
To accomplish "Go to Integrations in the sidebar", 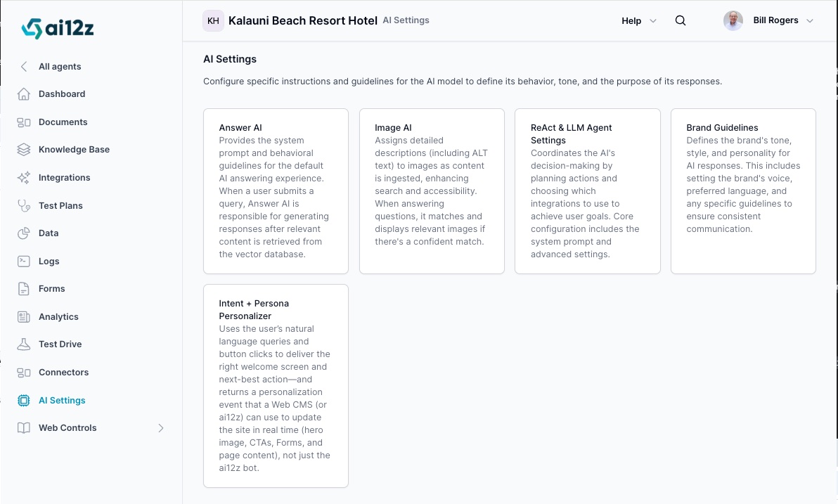I will click(x=64, y=177).
